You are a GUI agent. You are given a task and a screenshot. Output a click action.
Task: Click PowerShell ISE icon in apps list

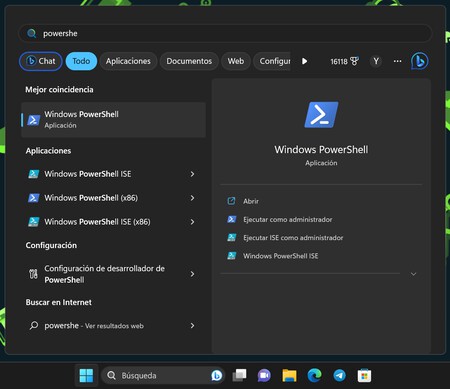coord(34,174)
